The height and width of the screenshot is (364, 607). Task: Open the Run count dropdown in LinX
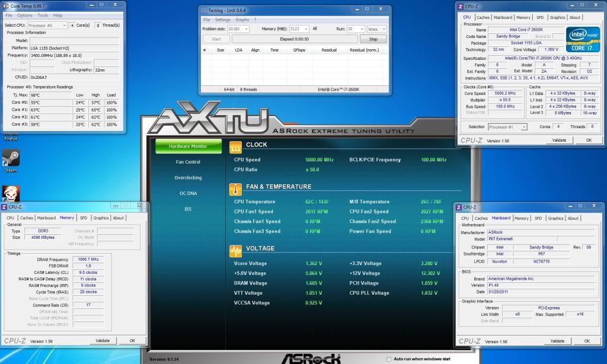356,29
